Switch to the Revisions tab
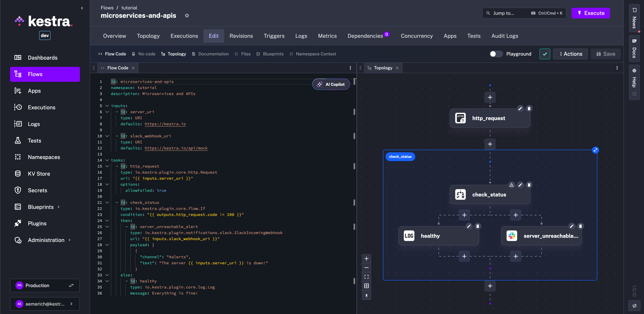This screenshot has height=314, width=644. (241, 36)
